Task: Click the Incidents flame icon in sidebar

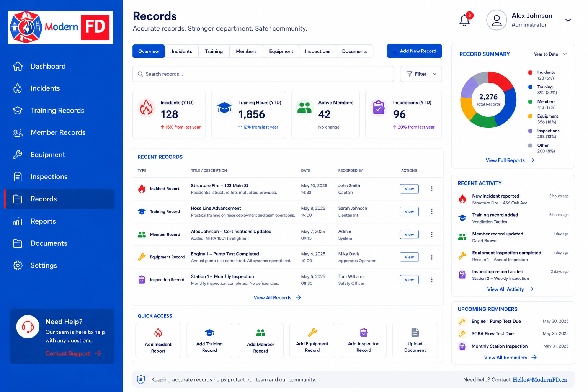Action: tap(18, 88)
